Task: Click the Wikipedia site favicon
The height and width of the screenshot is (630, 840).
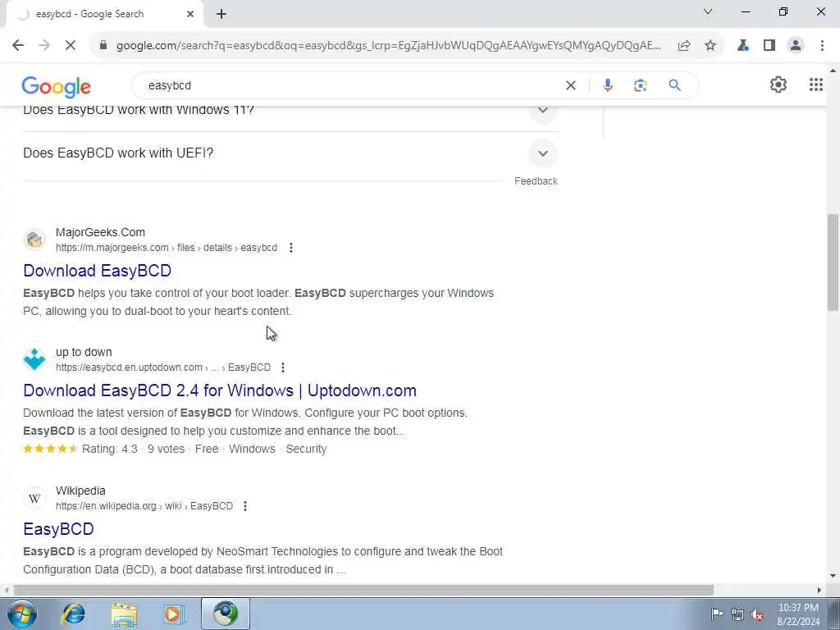Action: coord(34,498)
